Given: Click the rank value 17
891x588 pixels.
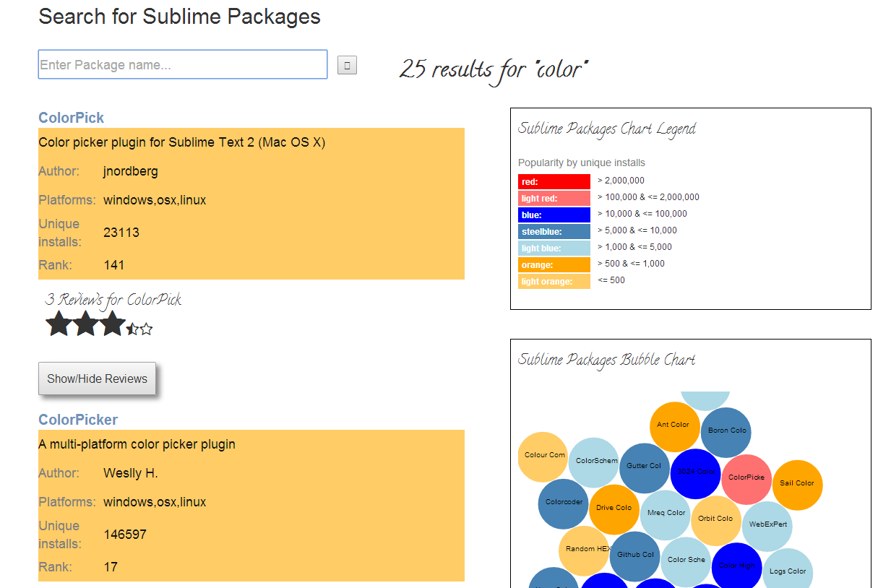Looking at the screenshot, I should (x=111, y=567).
